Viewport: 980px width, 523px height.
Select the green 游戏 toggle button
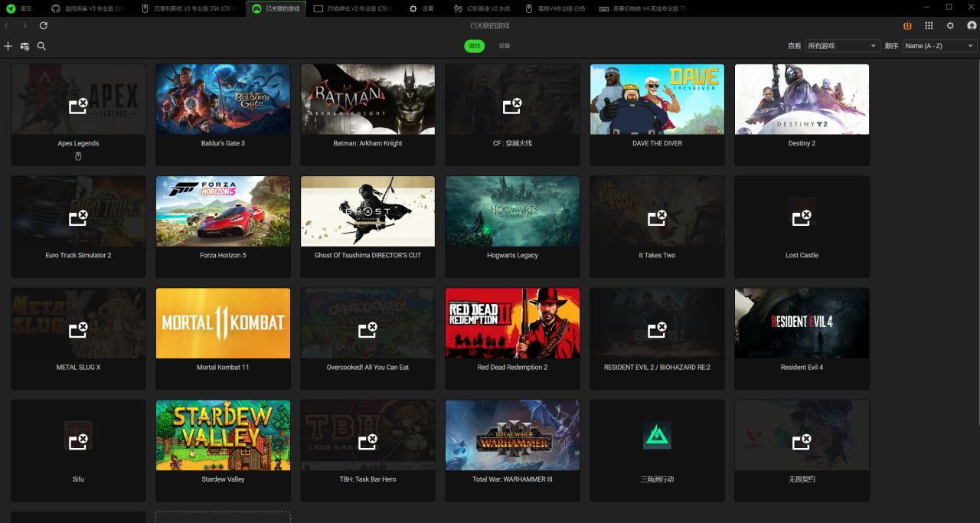tap(475, 46)
